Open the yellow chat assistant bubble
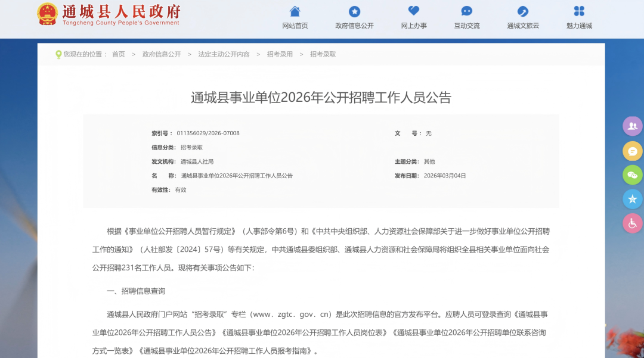644x358 pixels. [632, 151]
